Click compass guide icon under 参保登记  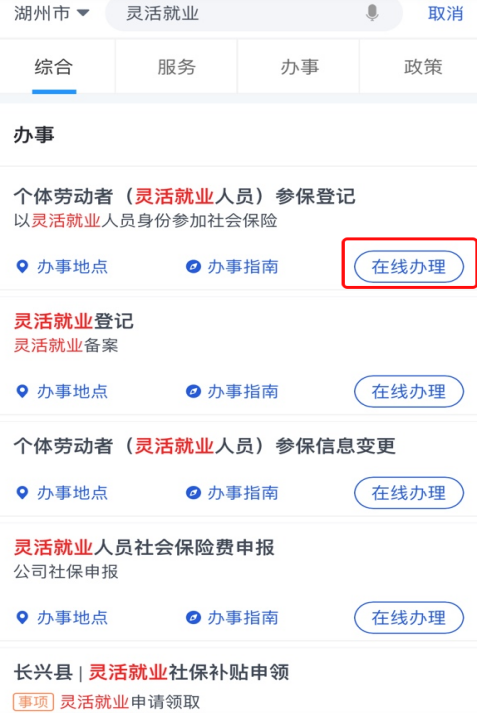click(x=193, y=266)
